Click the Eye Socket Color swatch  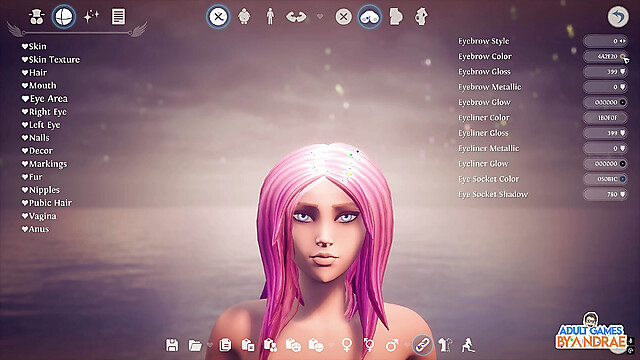[622, 179]
